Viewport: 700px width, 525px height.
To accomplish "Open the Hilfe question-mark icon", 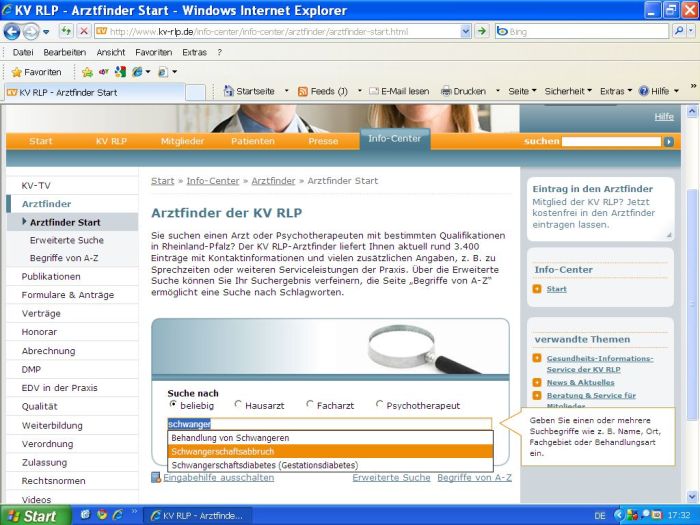I will (x=643, y=91).
